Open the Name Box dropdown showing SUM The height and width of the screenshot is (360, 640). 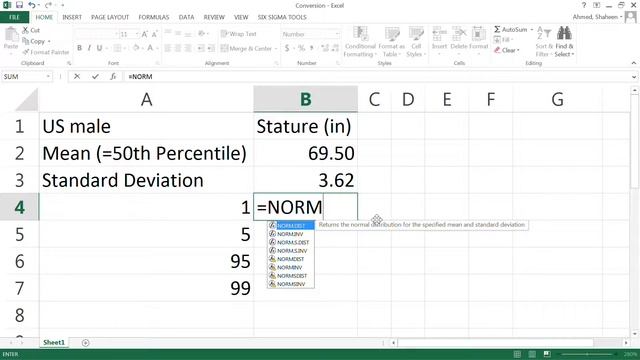tap(48, 76)
